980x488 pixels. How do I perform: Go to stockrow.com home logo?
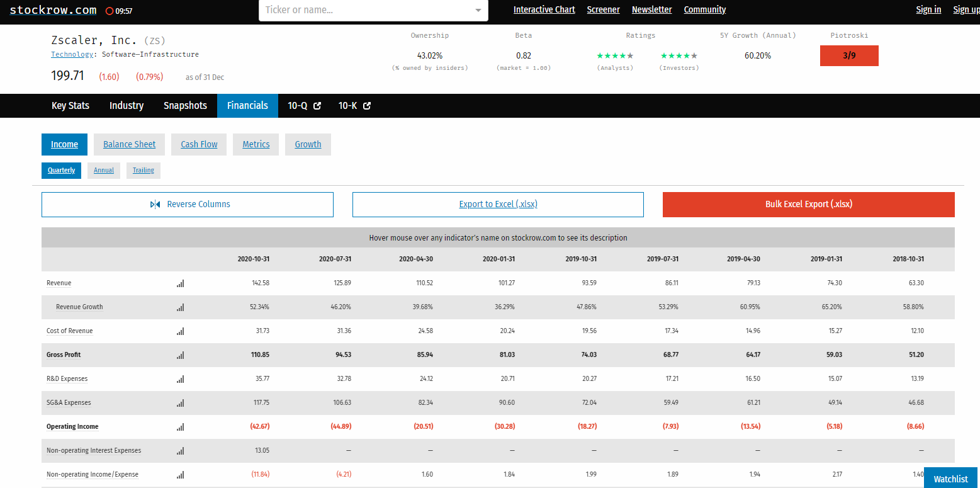click(53, 10)
